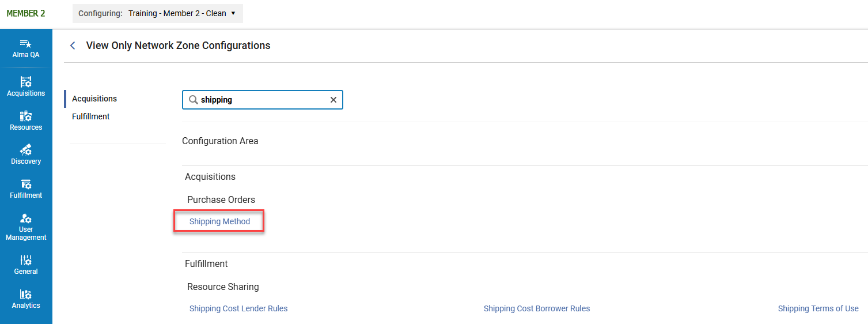Open Discovery configuration sidebar icon
868x324 pixels.
coord(26,154)
